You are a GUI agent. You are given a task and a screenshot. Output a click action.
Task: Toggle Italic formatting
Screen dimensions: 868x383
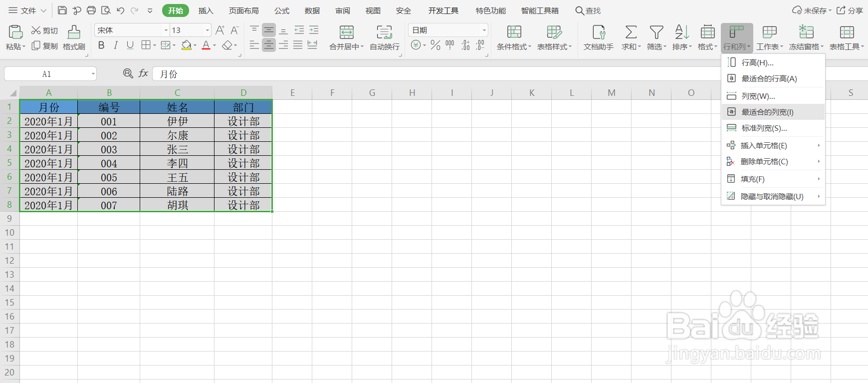tap(116, 45)
